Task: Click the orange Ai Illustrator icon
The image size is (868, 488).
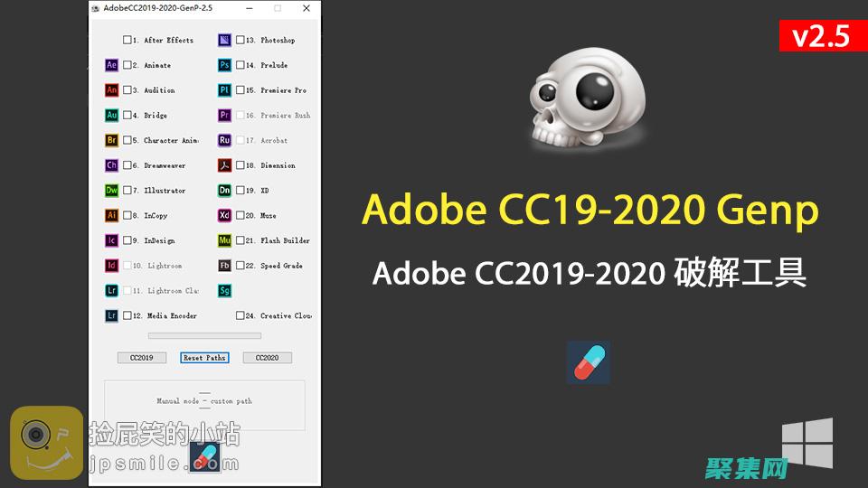Action: click(x=111, y=216)
